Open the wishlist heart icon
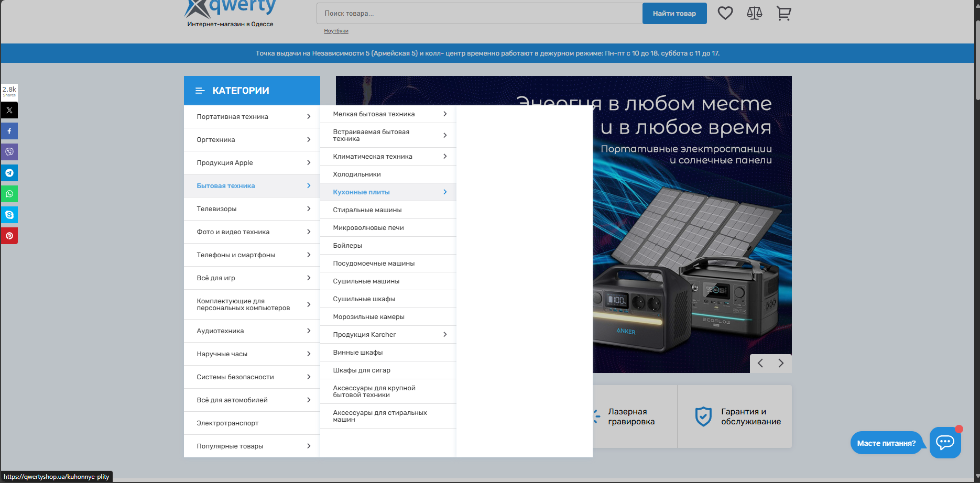 [725, 13]
